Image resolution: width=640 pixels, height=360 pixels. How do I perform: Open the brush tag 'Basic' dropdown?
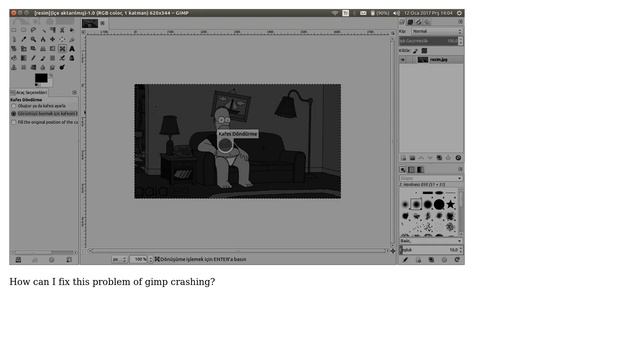pyautogui.click(x=431, y=241)
